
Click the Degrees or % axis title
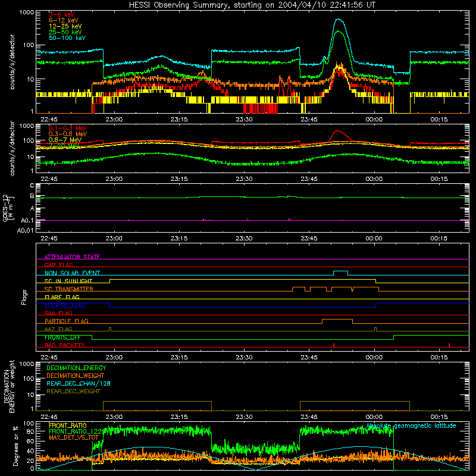[x=15, y=446]
